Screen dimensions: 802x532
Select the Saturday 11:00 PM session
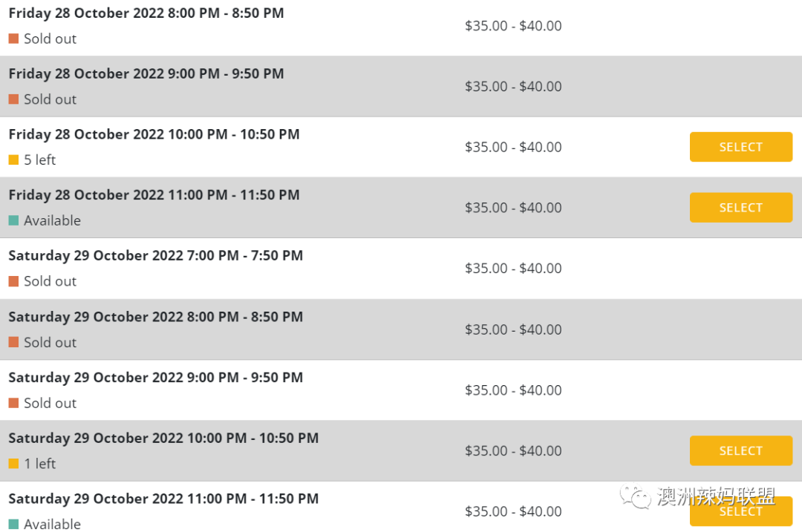[x=740, y=511]
